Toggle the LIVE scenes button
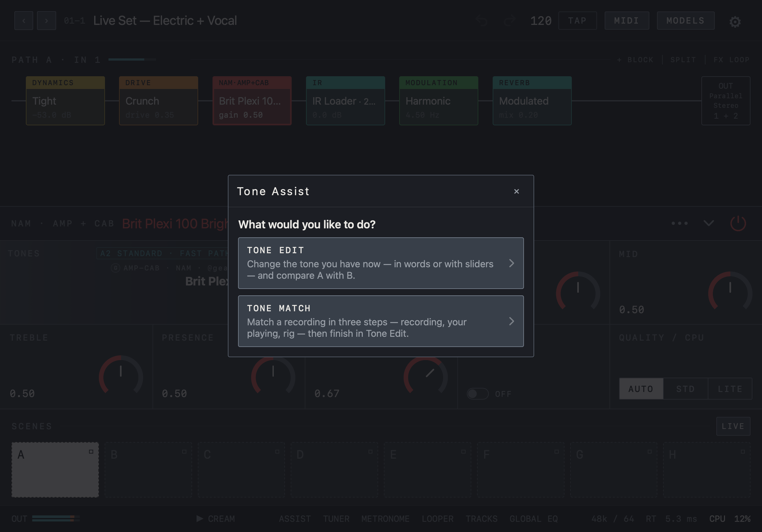 tap(733, 426)
